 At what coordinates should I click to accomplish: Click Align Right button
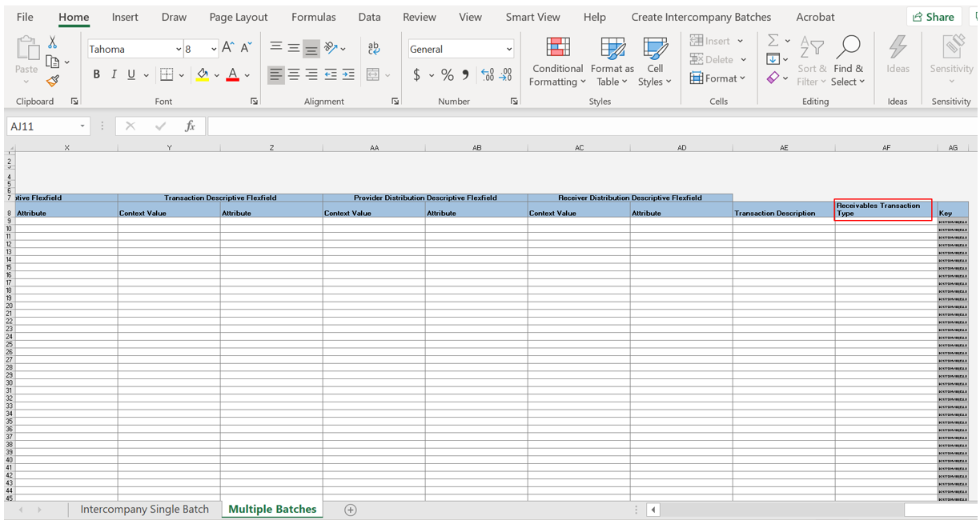tap(311, 74)
